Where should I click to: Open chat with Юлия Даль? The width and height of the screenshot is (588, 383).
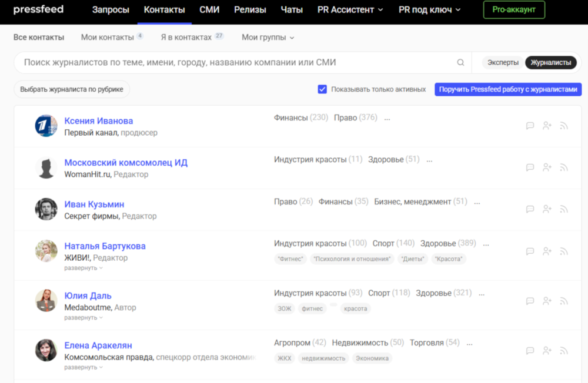530,301
